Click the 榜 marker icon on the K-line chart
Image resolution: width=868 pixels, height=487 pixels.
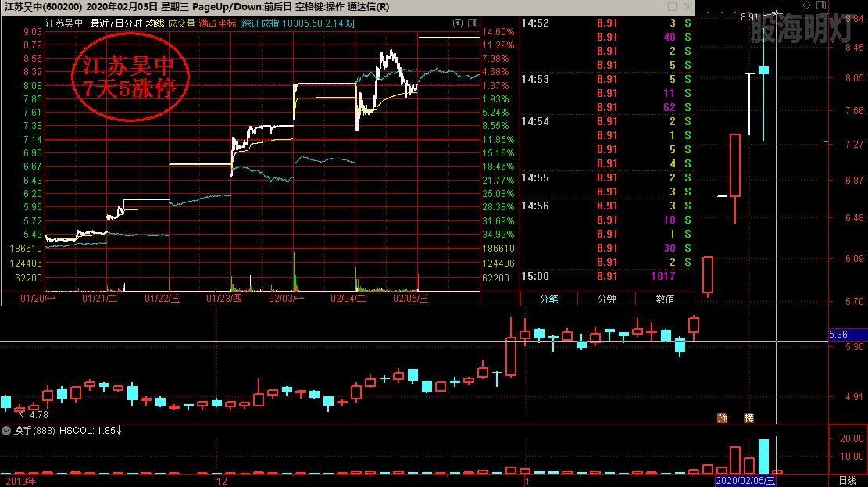point(748,417)
